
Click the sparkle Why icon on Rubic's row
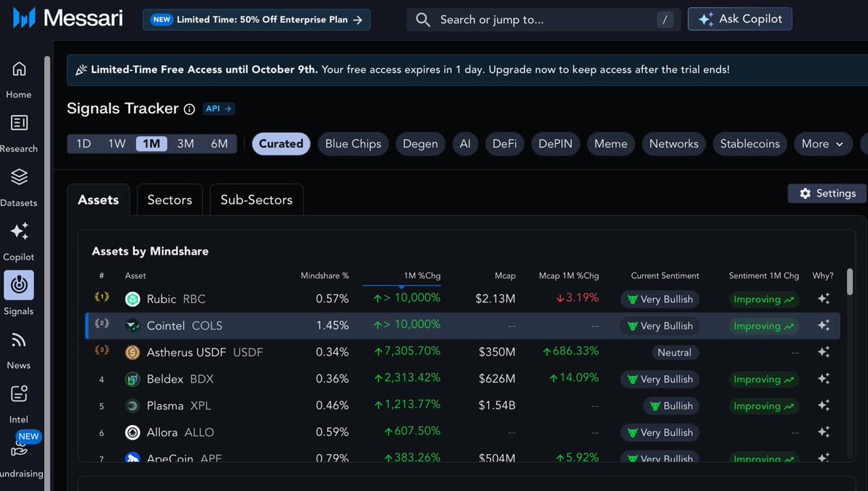[x=824, y=299]
